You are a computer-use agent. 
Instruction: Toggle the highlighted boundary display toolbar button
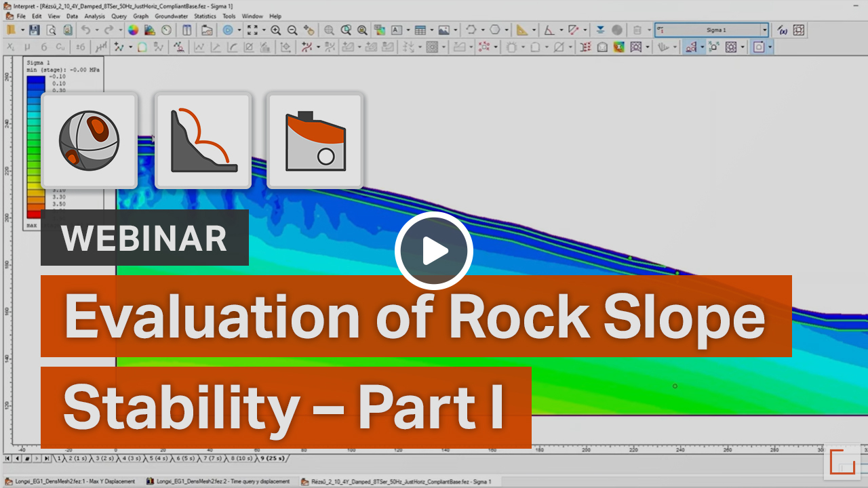(759, 47)
